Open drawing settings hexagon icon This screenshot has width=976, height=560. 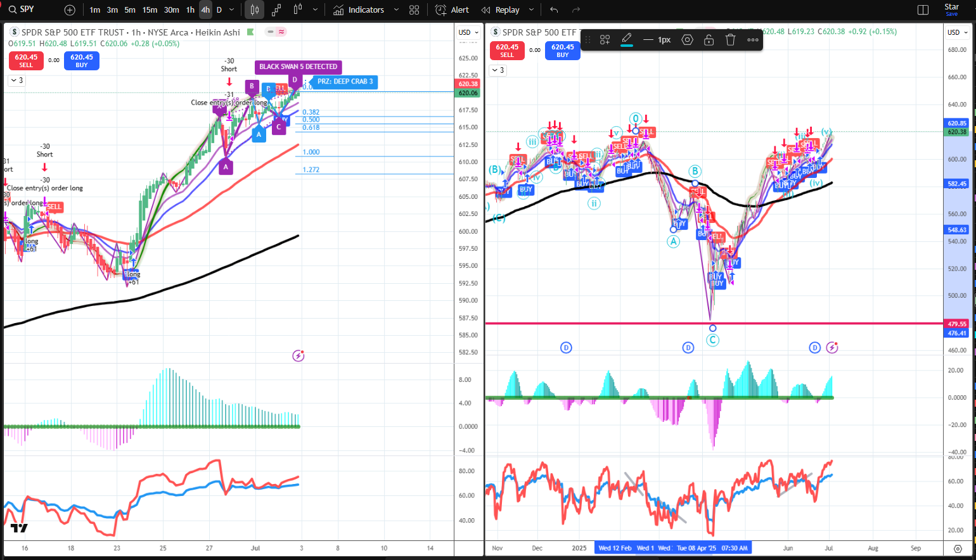click(x=687, y=40)
